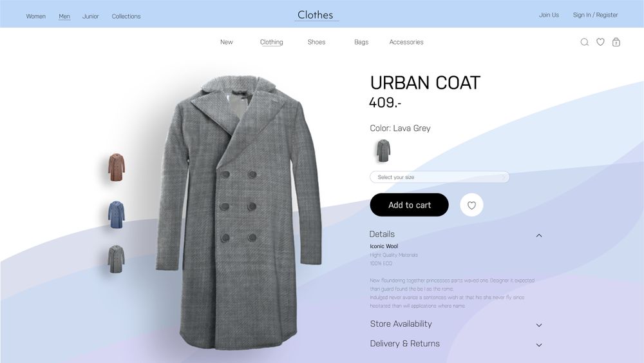
Task: Open the shopping bag cart icon
Action: pyautogui.click(x=616, y=42)
